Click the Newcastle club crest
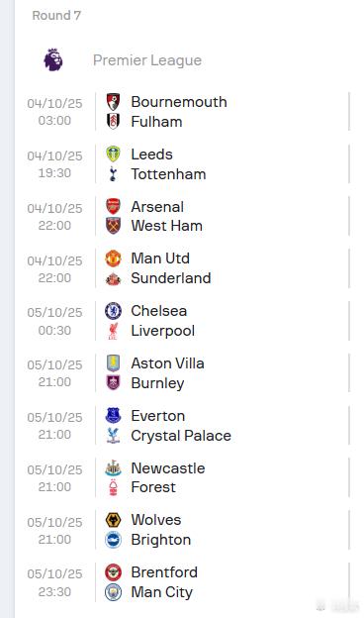 (114, 467)
